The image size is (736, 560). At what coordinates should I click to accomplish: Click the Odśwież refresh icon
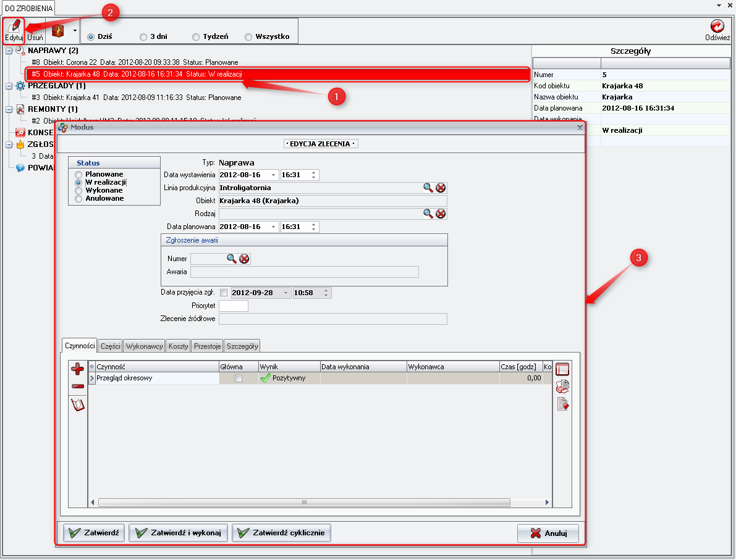point(717,26)
